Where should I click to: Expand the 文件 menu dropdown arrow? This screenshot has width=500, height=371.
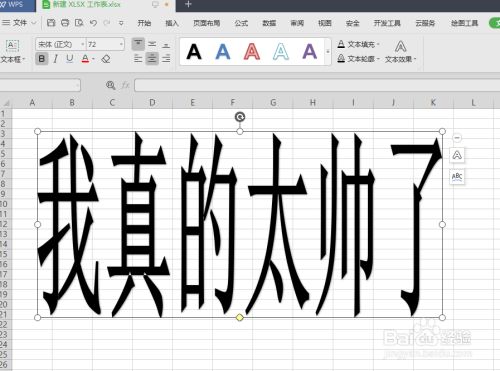click(x=34, y=23)
